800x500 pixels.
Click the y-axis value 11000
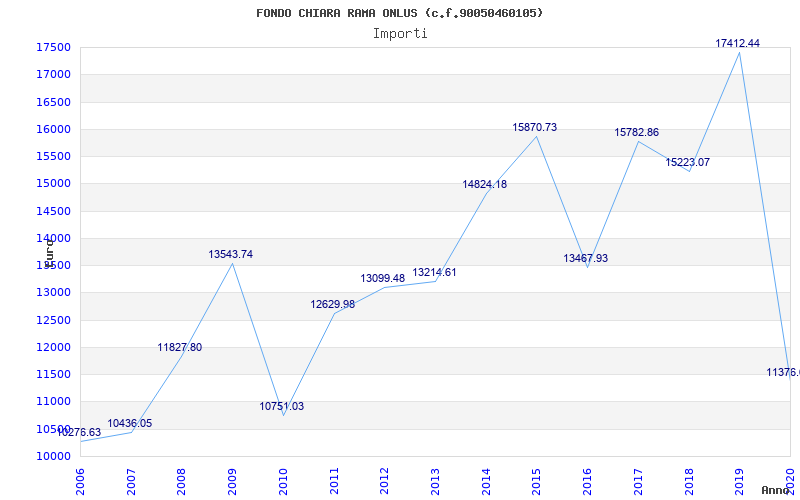(53, 402)
